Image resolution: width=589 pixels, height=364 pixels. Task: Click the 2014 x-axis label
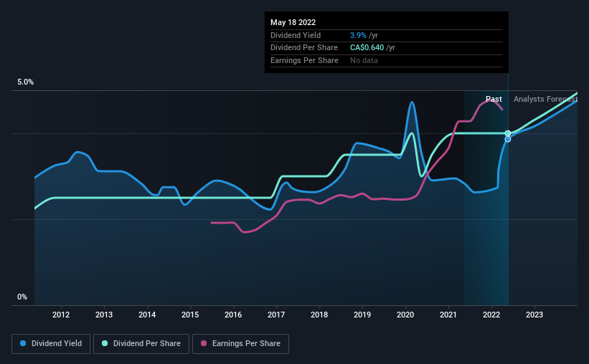tap(147, 315)
